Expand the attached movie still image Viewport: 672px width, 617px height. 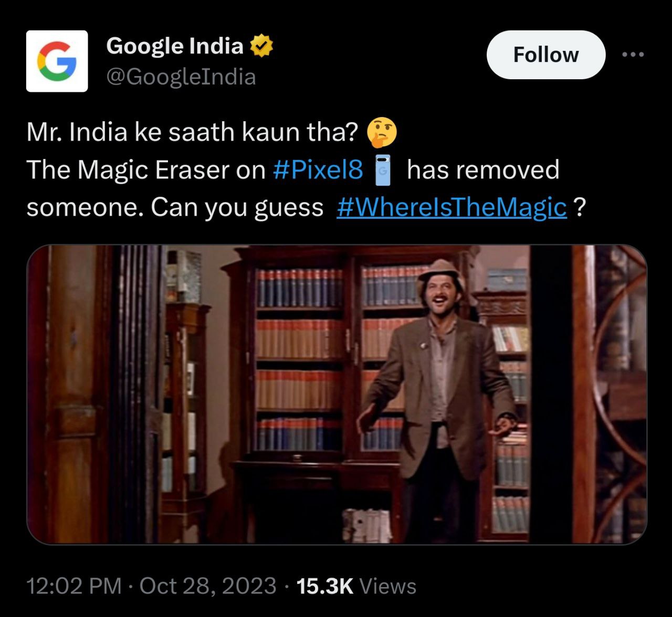[x=337, y=394]
